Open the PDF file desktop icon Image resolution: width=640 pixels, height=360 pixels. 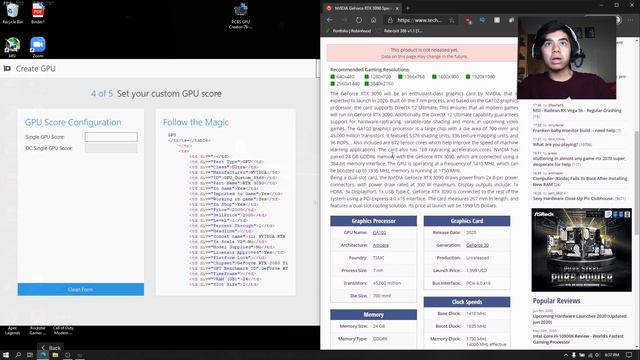(x=38, y=13)
